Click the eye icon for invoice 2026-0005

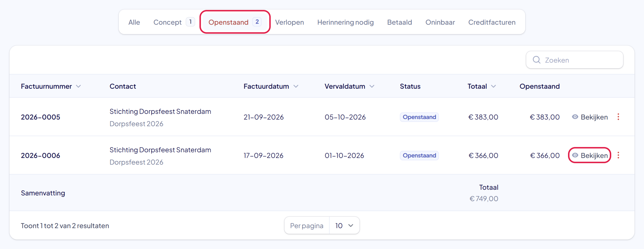click(x=575, y=117)
